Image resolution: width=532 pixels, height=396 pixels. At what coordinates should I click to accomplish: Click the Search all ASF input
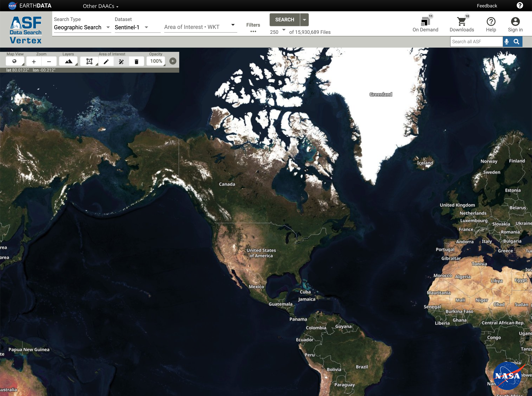click(x=476, y=42)
